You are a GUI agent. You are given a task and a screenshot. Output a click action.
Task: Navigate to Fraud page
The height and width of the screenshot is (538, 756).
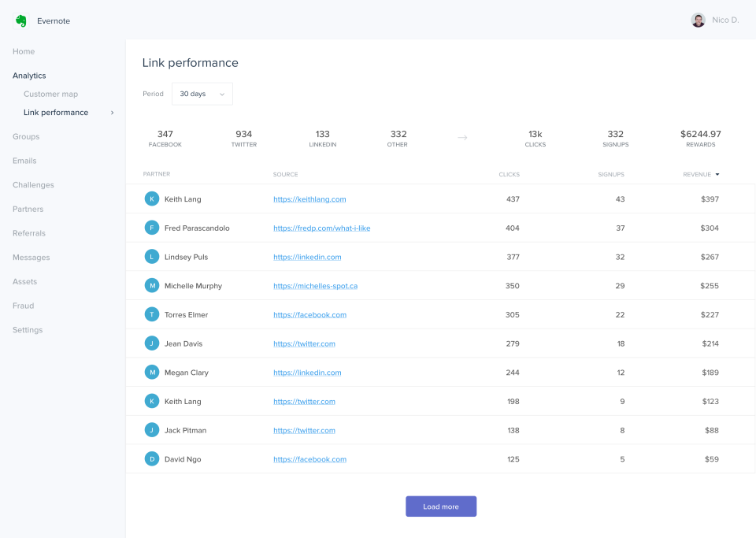(23, 306)
